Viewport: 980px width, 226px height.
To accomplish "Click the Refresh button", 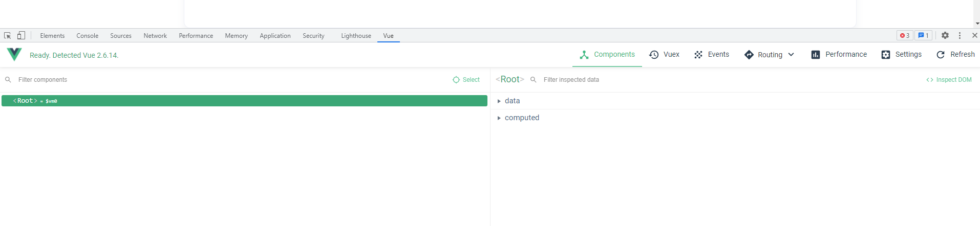I will tap(955, 55).
